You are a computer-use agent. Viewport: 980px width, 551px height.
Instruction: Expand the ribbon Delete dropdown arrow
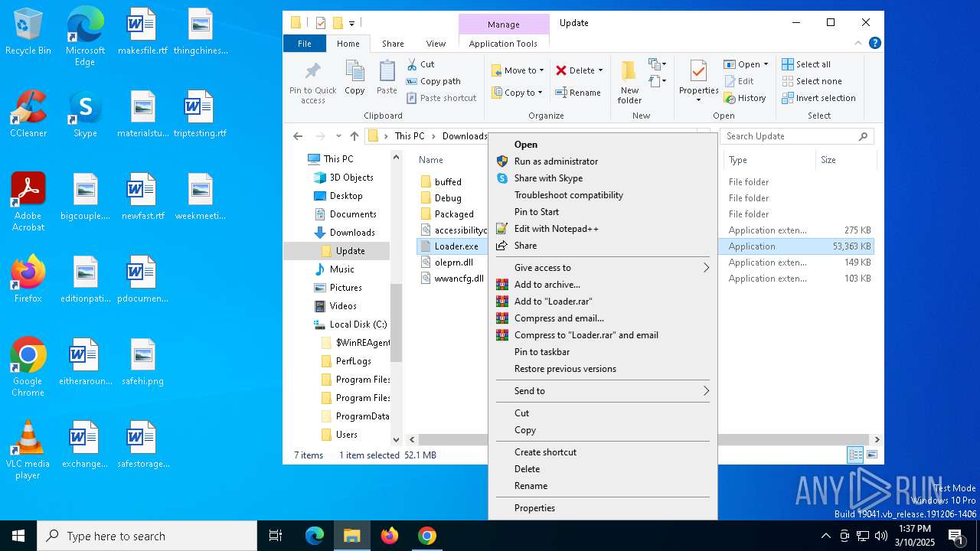pyautogui.click(x=600, y=70)
